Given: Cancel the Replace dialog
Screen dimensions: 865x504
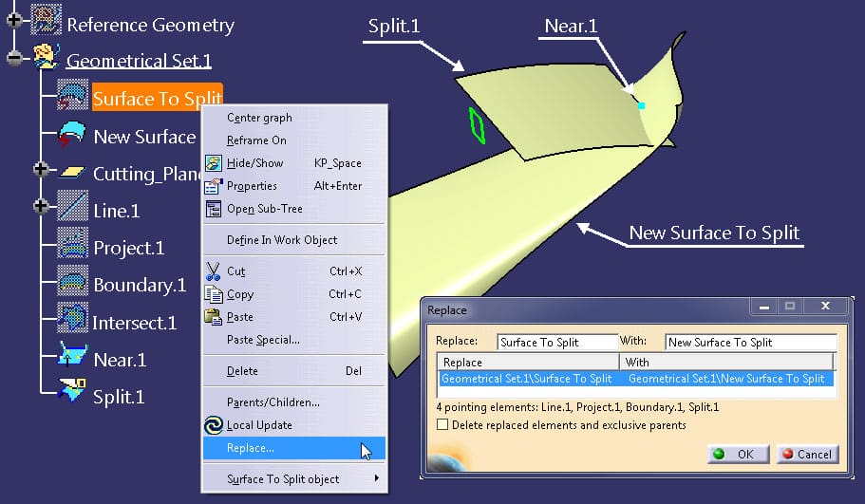Looking at the screenshot, I should click(x=808, y=454).
